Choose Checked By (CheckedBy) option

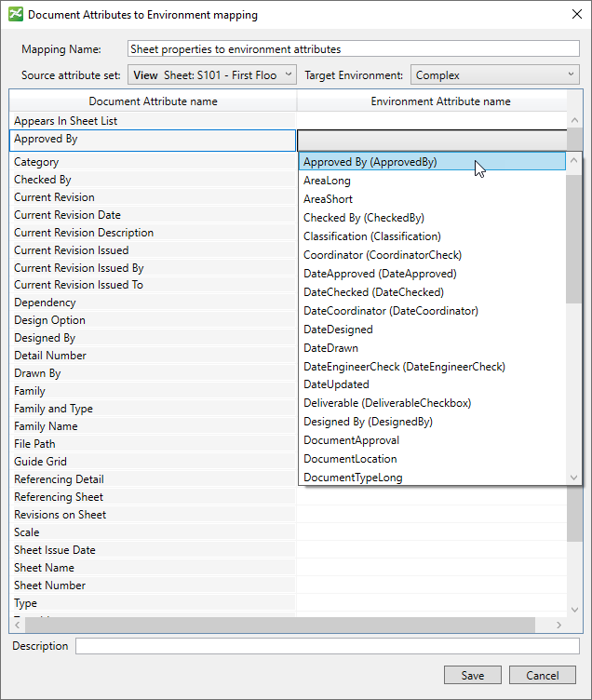click(432, 218)
